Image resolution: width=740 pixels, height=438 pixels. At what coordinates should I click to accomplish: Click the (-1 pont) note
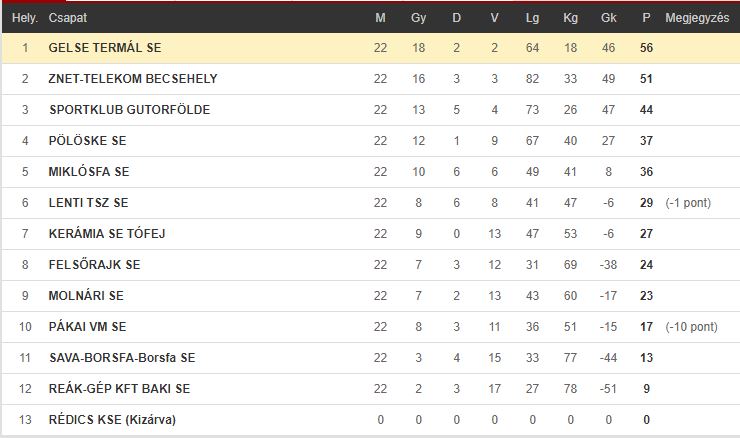(x=688, y=202)
